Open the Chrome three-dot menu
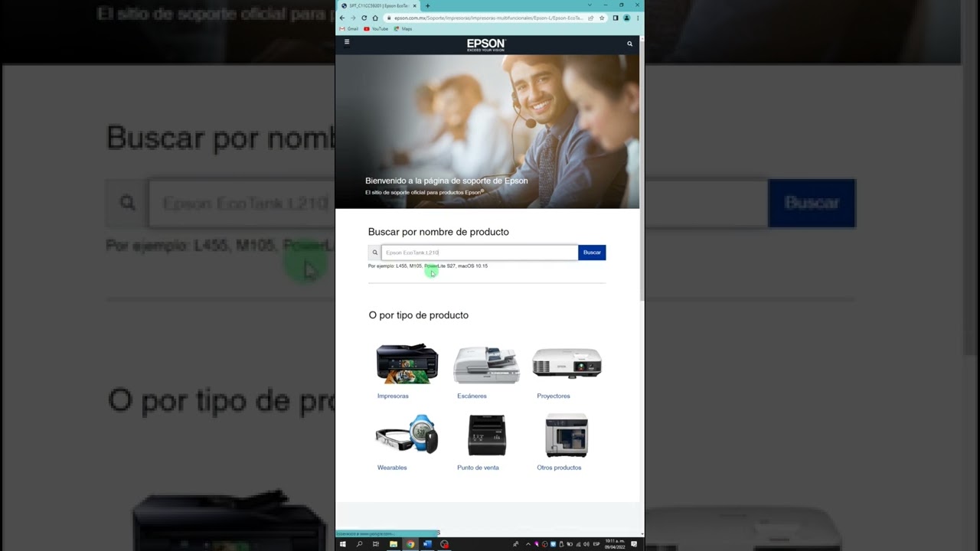The height and width of the screenshot is (551, 980). pos(638,18)
